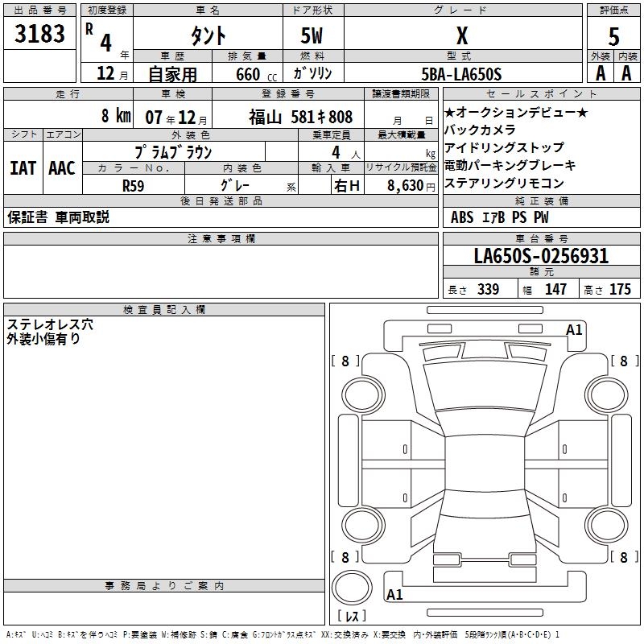
Task: Click the レス spare tire label
Action: pos(352,616)
